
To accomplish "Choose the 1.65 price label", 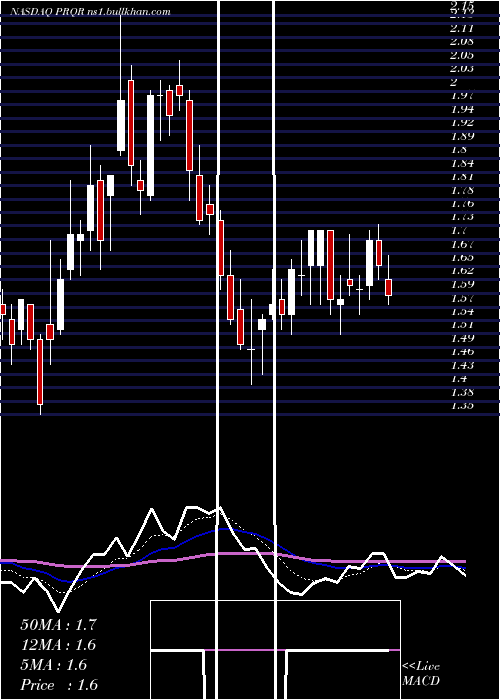I will (x=462, y=258).
